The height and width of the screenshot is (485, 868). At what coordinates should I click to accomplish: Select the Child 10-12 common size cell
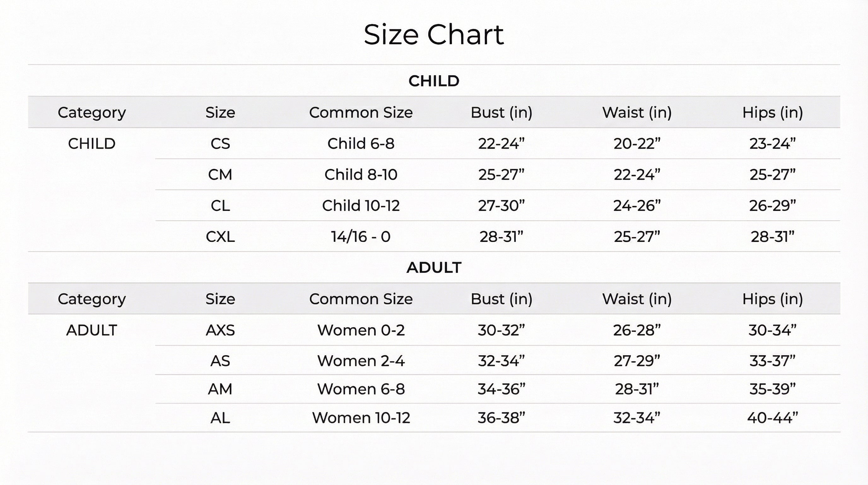tap(361, 206)
